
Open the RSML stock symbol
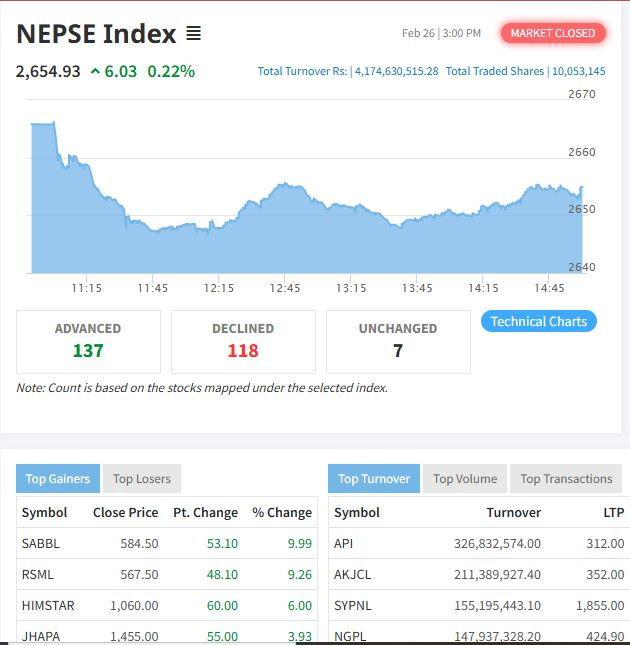point(38,575)
